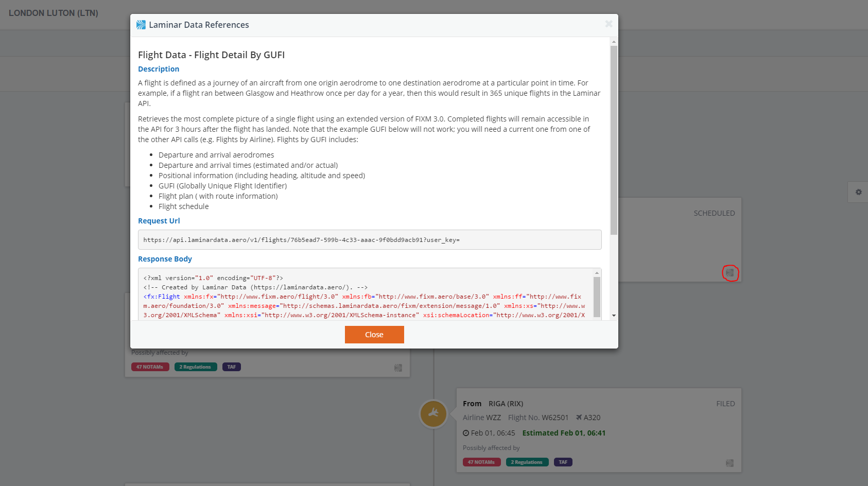The width and height of the screenshot is (868, 486).
Task: Open 2 Regulations badge in RIGA card
Action: tap(527, 462)
